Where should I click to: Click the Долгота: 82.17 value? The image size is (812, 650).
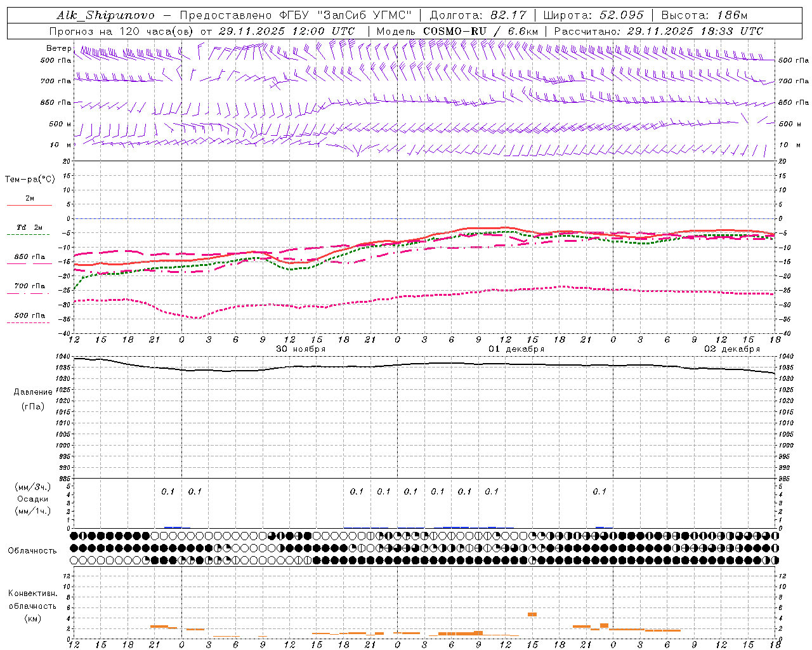click(478, 15)
